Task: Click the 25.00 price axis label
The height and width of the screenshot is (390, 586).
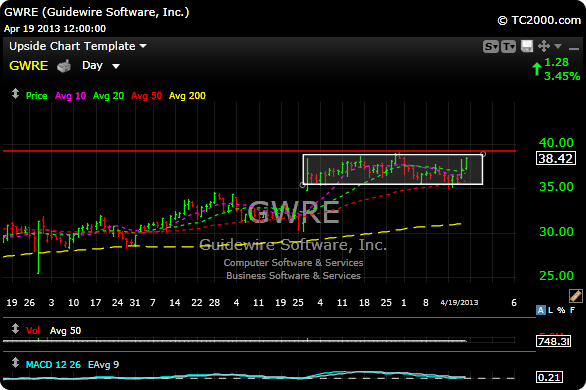Action: pos(556,276)
